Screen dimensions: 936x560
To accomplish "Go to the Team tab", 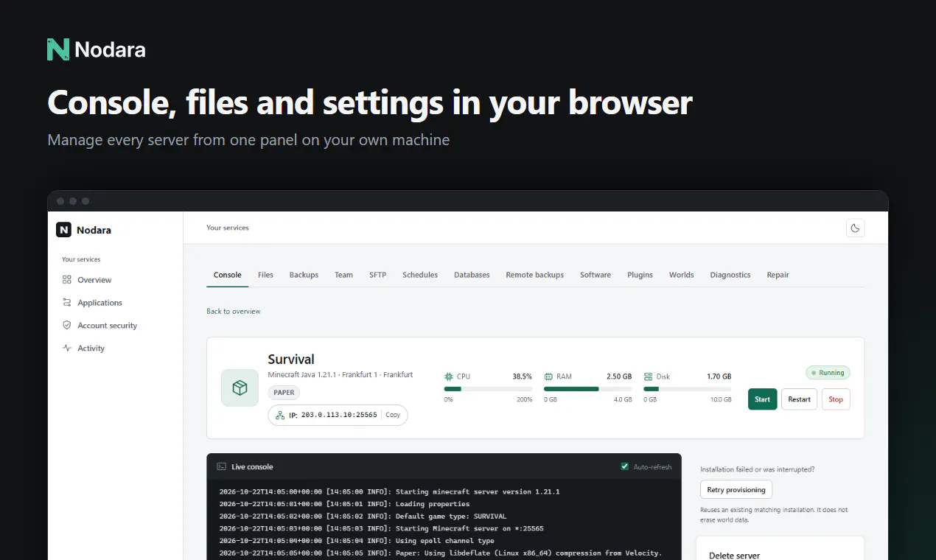I will (x=343, y=275).
